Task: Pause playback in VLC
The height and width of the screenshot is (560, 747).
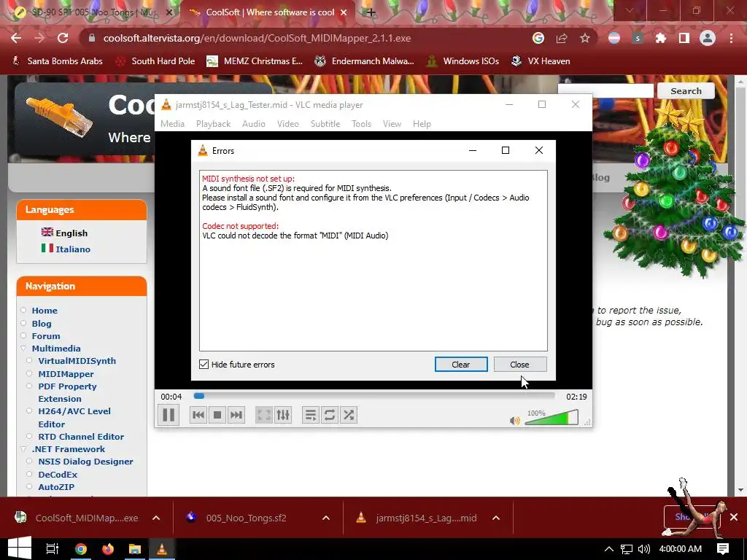Action: [169, 415]
